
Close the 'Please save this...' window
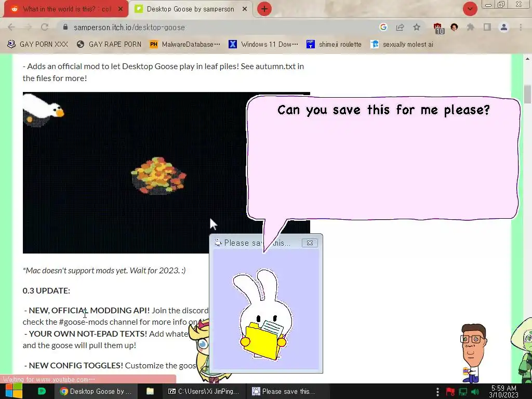[x=310, y=243]
